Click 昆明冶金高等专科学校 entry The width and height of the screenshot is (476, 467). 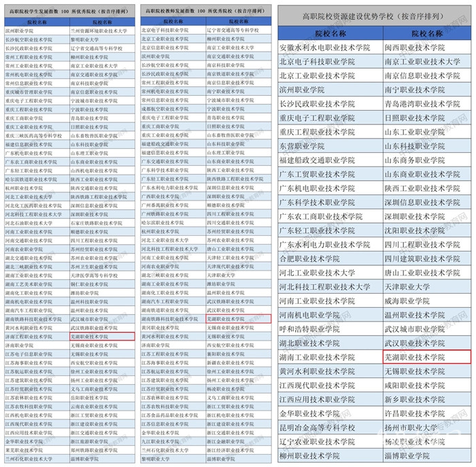pyautogui.click(x=330, y=428)
